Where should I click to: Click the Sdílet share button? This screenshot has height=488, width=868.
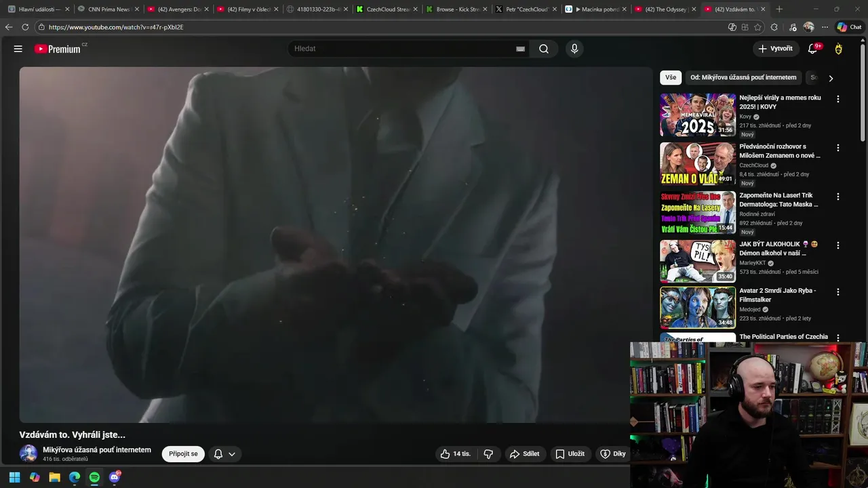click(525, 454)
